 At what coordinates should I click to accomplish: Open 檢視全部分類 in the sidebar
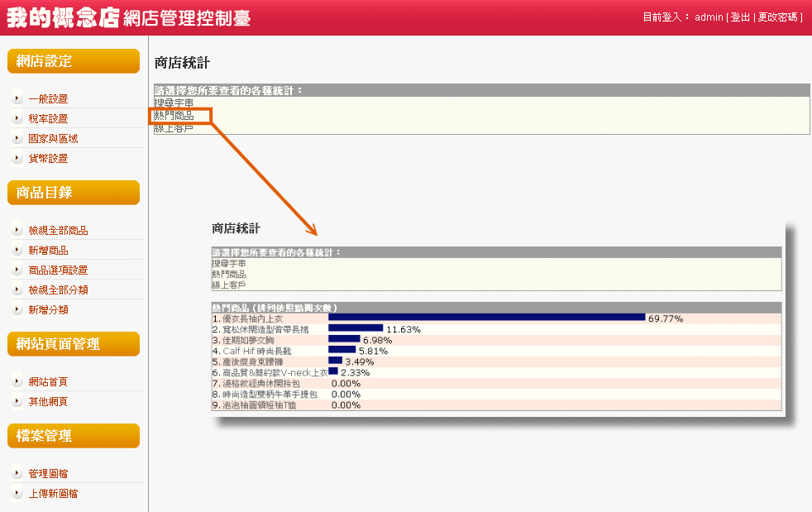[x=58, y=290]
